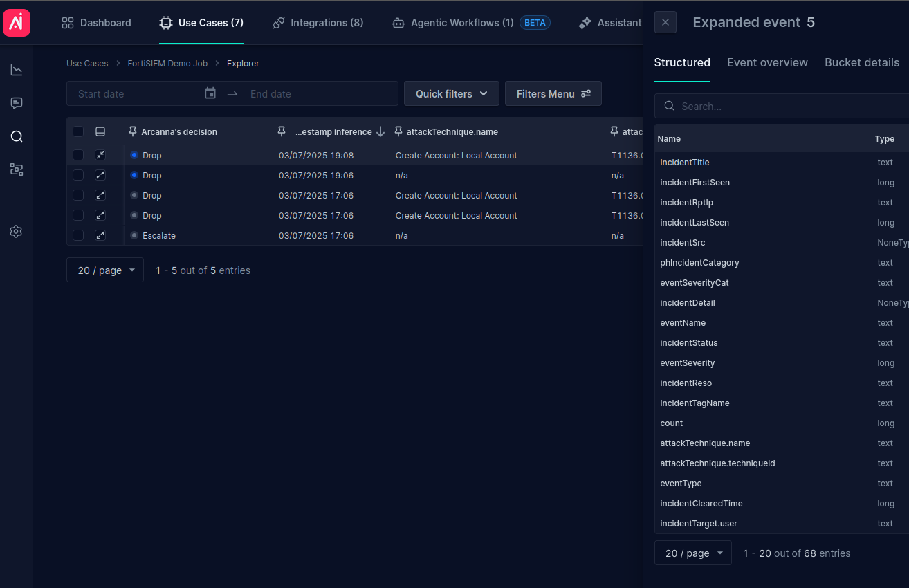Viewport: 909px width, 588px height.
Task: Select the incidentStatus field row
Action: coord(782,342)
